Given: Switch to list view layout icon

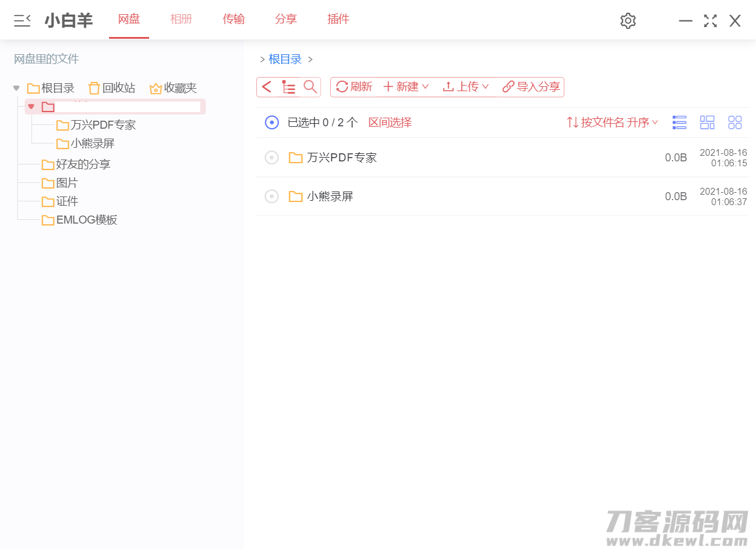Looking at the screenshot, I should pyautogui.click(x=680, y=123).
